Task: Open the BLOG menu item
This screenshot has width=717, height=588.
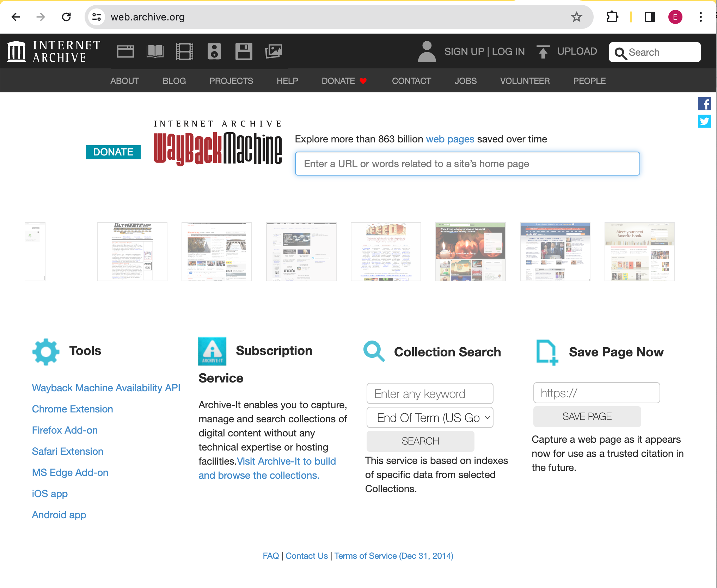Action: coord(174,81)
